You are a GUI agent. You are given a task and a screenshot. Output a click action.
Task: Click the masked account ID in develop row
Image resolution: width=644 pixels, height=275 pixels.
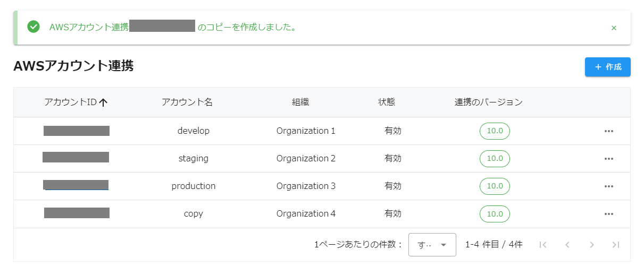click(x=77, y=131)
